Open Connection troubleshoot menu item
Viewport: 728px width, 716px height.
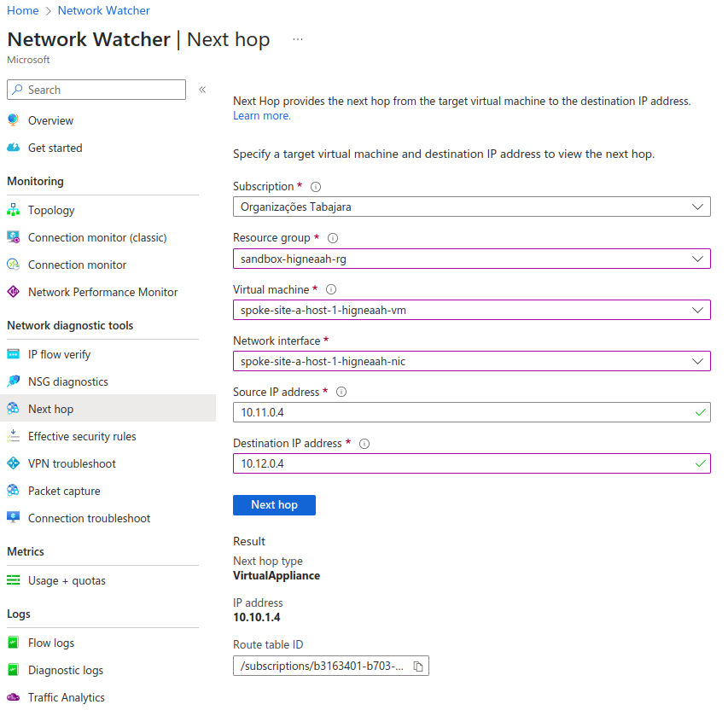tap(89, 518)
